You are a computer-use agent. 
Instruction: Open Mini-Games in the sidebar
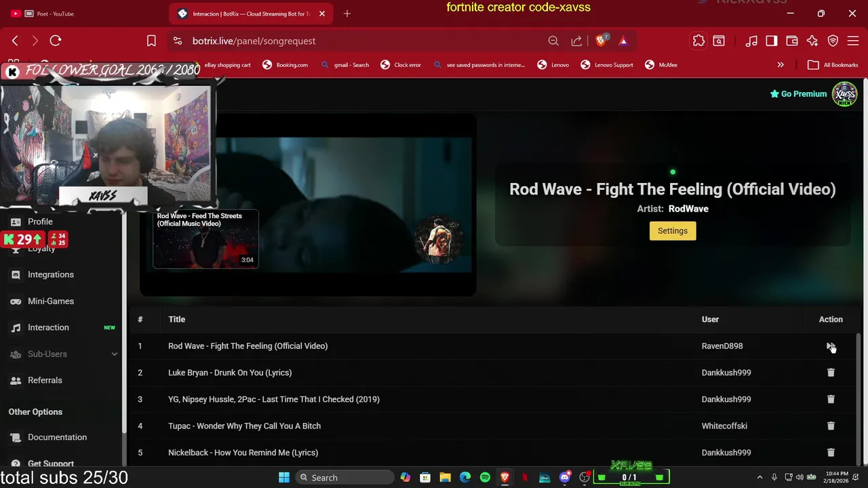pos(51,301)
